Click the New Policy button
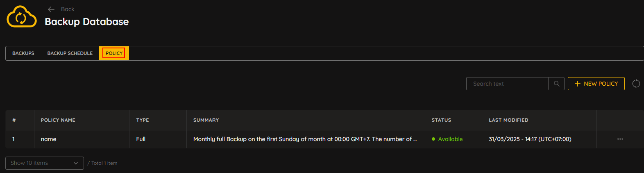The width and height of the screenshot is (644, 173). pyautogui.click(x=596, y=84)
